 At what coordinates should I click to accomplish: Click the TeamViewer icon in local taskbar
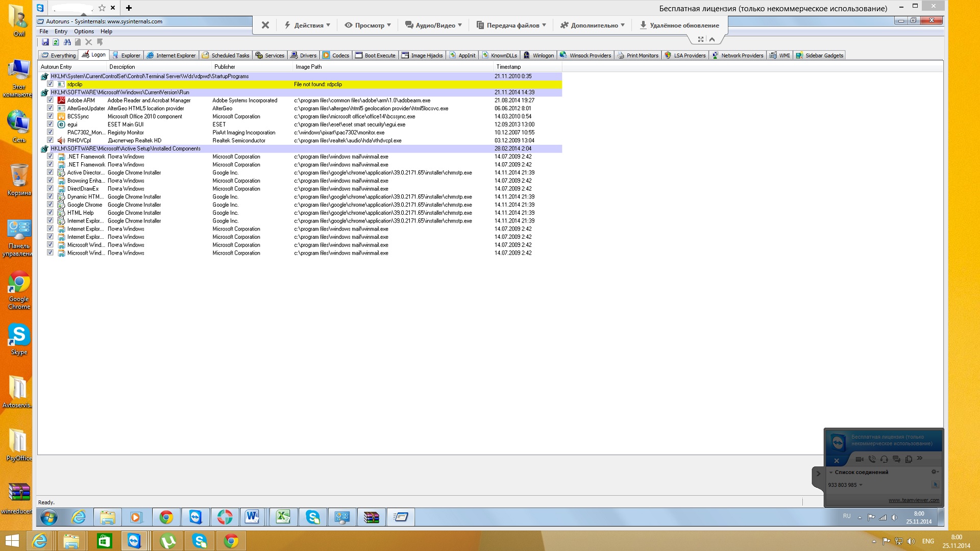click(x=134, y=541)
